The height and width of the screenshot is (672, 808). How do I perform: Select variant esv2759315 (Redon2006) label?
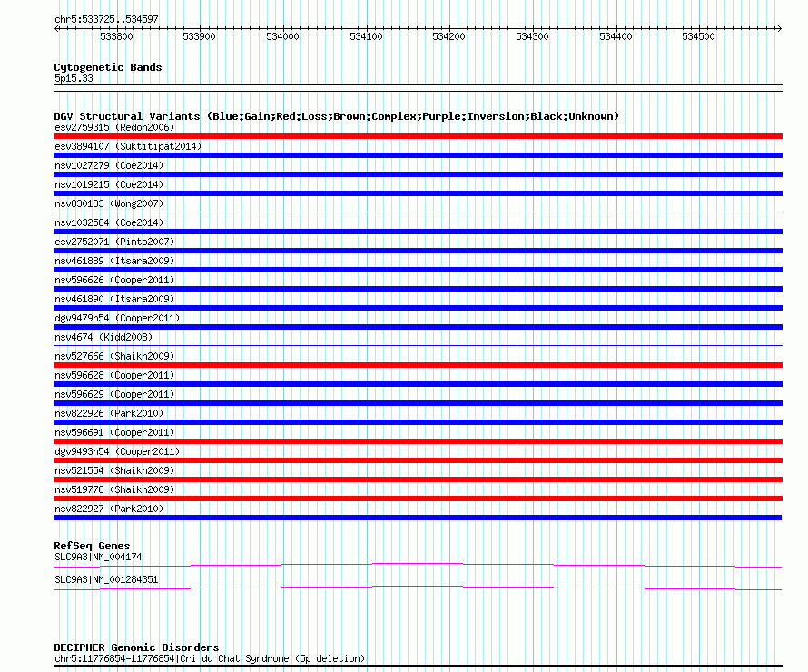tap(114, 127)
